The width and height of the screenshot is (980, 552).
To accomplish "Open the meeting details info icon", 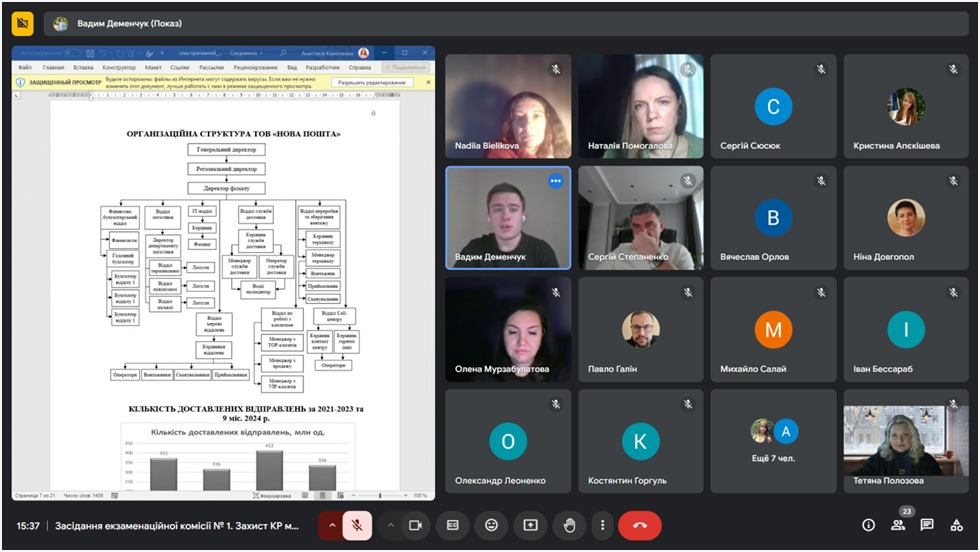I will [x=868, y=525].
